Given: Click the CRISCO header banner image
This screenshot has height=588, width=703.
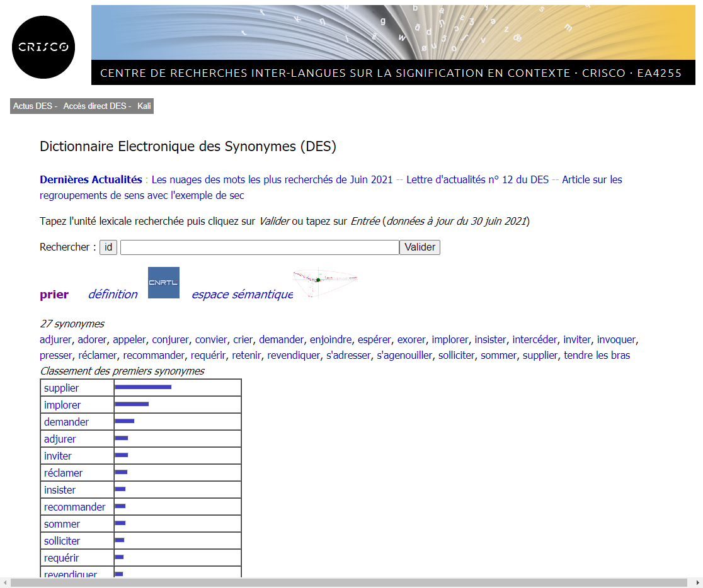Looking at the screenshot, I should 393,45.
